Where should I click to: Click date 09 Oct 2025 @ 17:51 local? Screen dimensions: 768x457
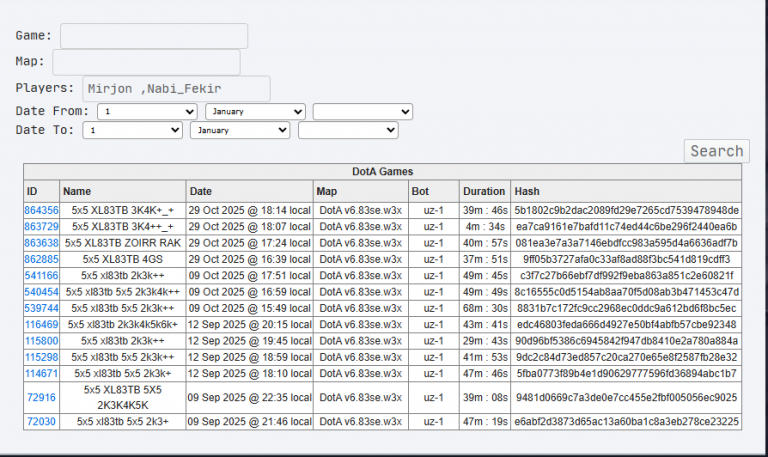(249, 276)
